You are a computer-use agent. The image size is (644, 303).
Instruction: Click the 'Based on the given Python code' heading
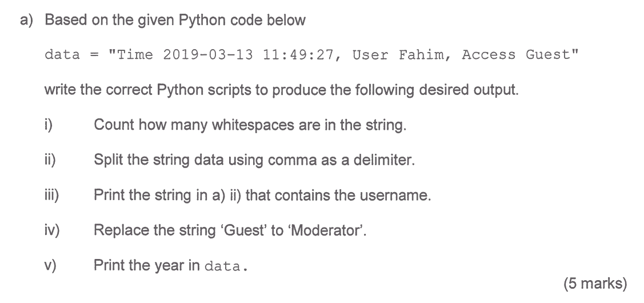[175, 20]
